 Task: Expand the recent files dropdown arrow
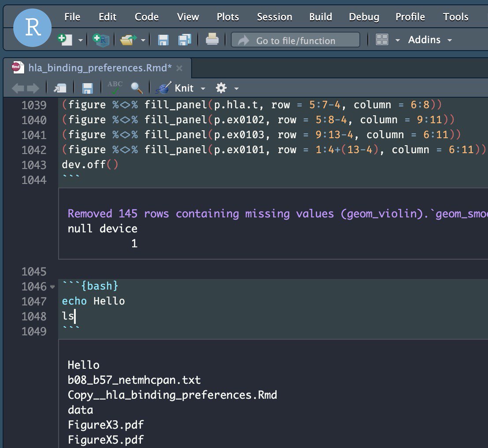[x=143, y=40]
